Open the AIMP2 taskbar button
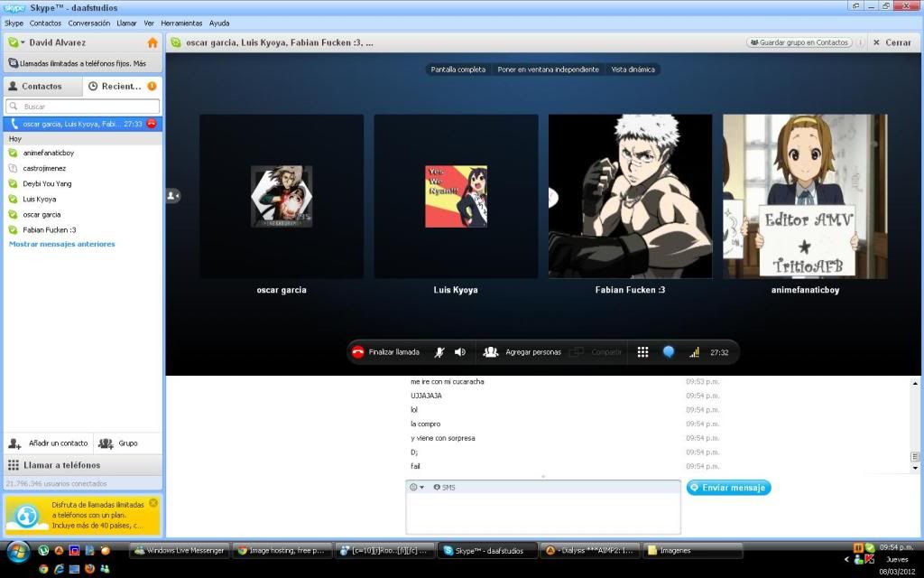This screenshot has height=578, width=924. tap(589, 550)
